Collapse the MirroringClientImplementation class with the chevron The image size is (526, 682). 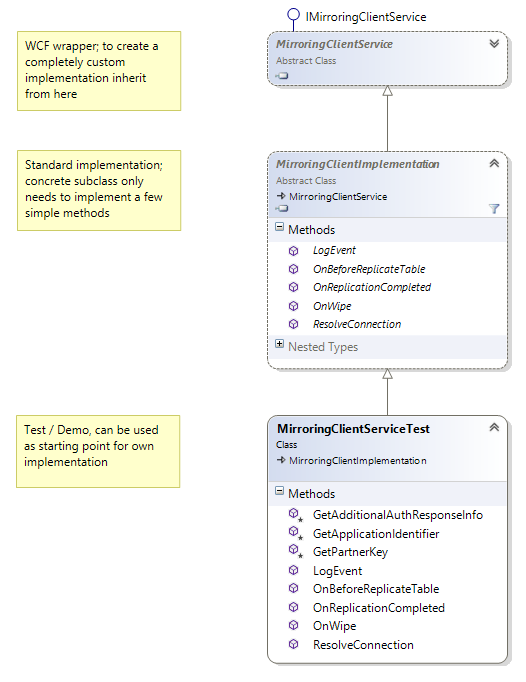point(494,163)
